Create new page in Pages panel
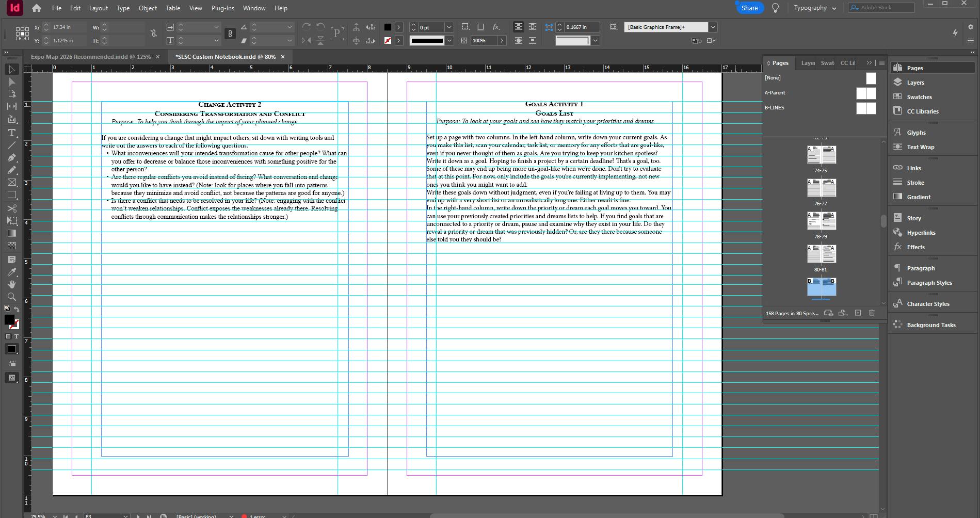The image size is (980, 518). [858, 313]
